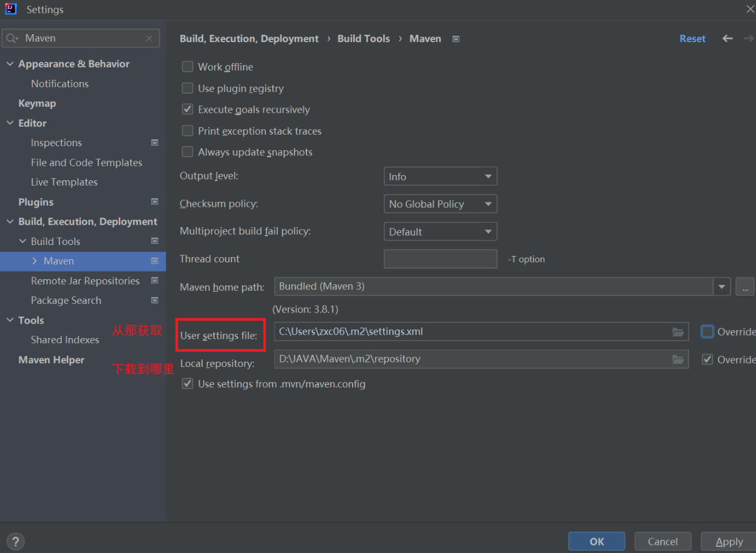Click the project-level icon on the Maven row
The height and width of the screenshot is (553, 756).
tap(155, 261)
